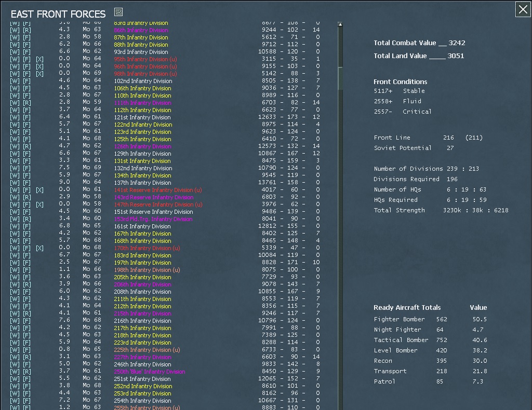532x410 pixels.
Task: Select the 93rd Infantry Division
Action: pos(141,52)
